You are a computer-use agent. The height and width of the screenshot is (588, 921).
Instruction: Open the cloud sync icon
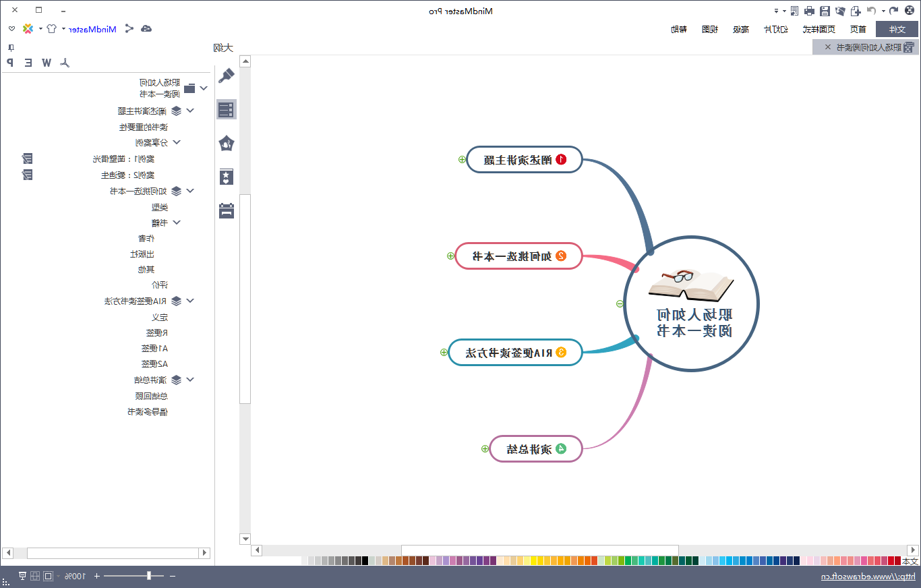point(146,29)
